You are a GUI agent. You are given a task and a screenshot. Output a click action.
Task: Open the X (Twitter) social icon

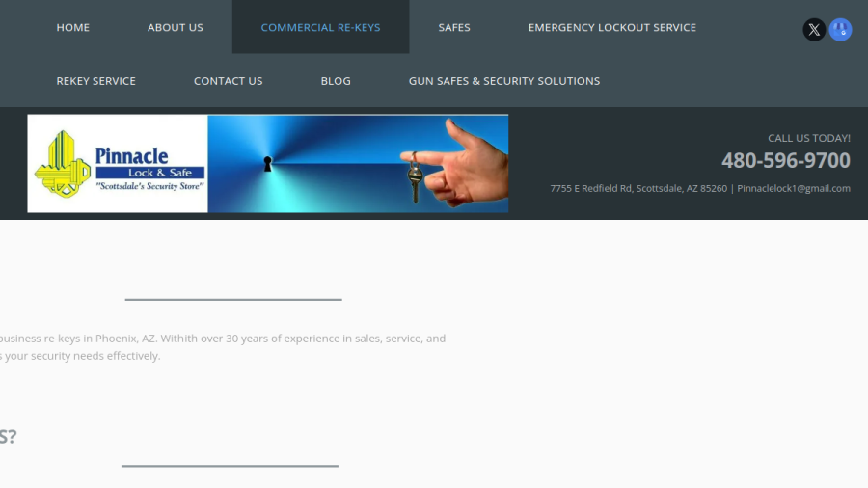coord(814,29)
